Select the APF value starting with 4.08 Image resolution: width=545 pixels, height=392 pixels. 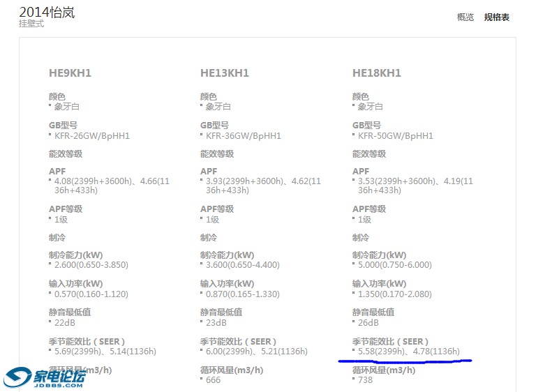coord(112,186)
